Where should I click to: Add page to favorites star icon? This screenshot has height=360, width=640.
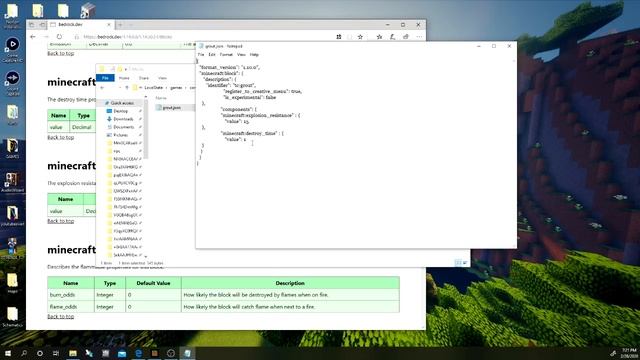click(x=360, y=37)
